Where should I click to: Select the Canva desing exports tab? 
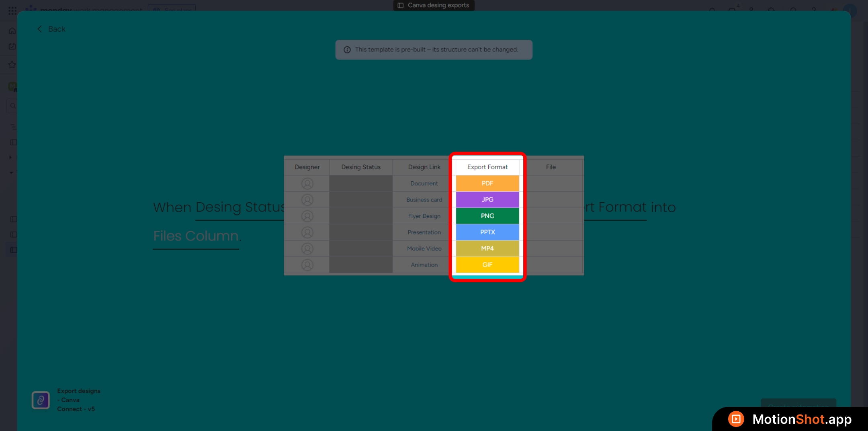click(434, 5)
